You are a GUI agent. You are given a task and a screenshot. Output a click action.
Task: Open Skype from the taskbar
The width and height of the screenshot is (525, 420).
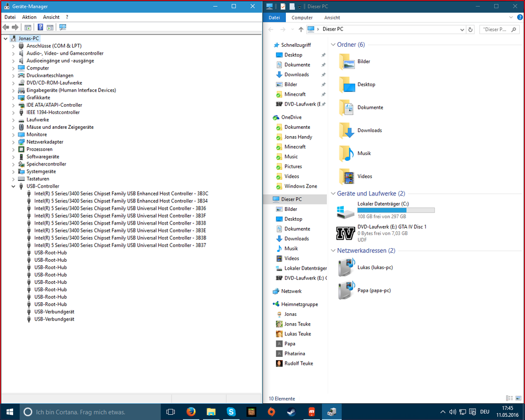[231, 412]
